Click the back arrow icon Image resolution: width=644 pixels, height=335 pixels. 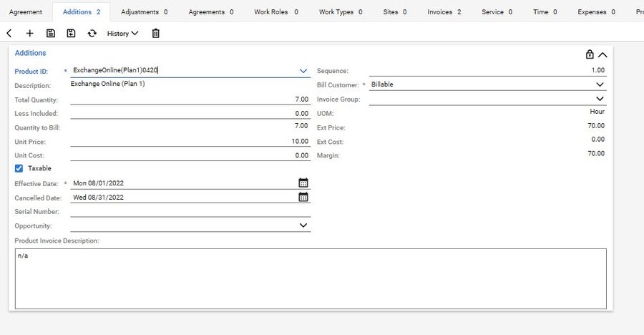(9, 34)
